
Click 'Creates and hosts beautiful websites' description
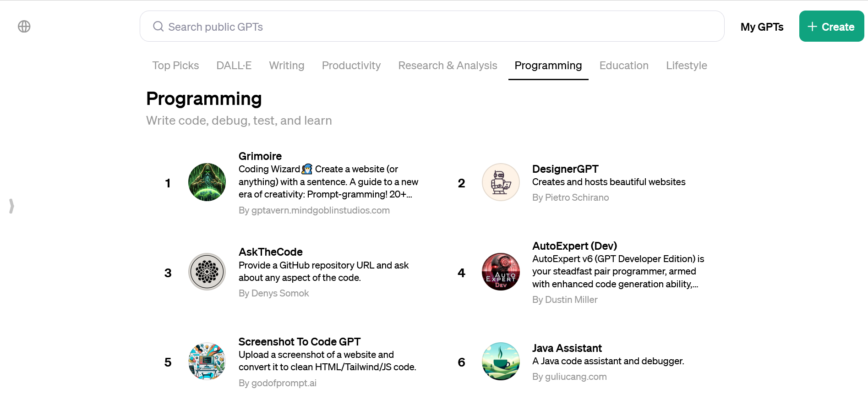pos(609,182)
